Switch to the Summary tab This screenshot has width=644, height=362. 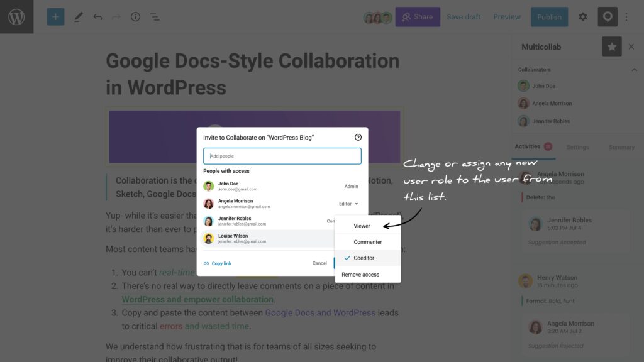coord(621,147)
